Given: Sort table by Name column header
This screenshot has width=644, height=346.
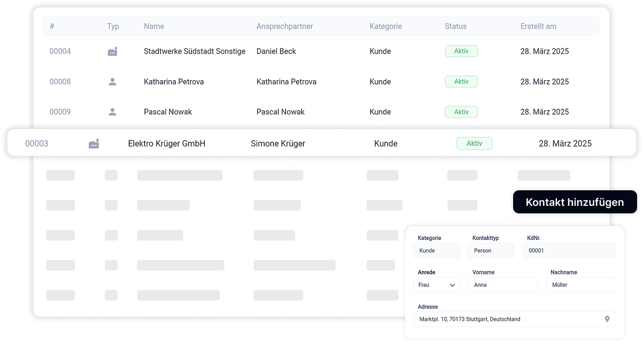Looking at the screenshot, I should coord(154,27).
